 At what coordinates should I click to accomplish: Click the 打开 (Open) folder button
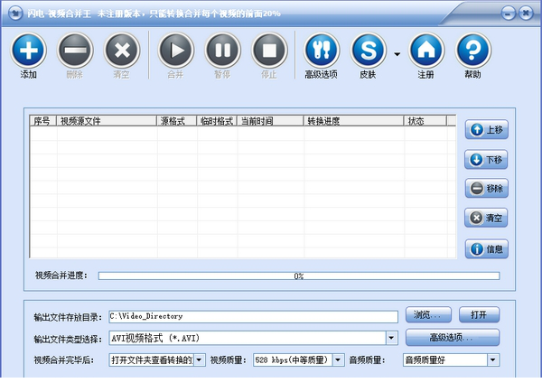pos(479,315)
